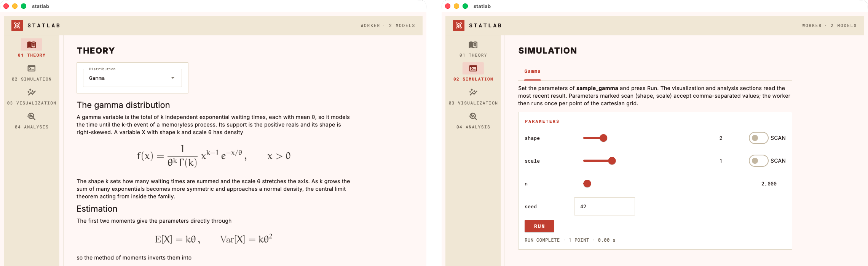Image resolution: width=868 pixels, height=266 pixels.
Task: Click 'statlab' title of right window
Action: (482, 6)
